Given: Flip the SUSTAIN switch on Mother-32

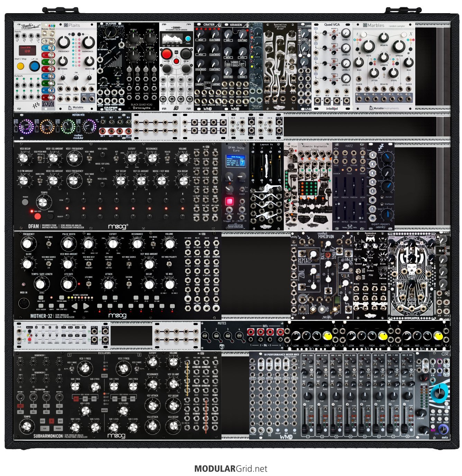Looking at the screenshot, I should point(129,284).
